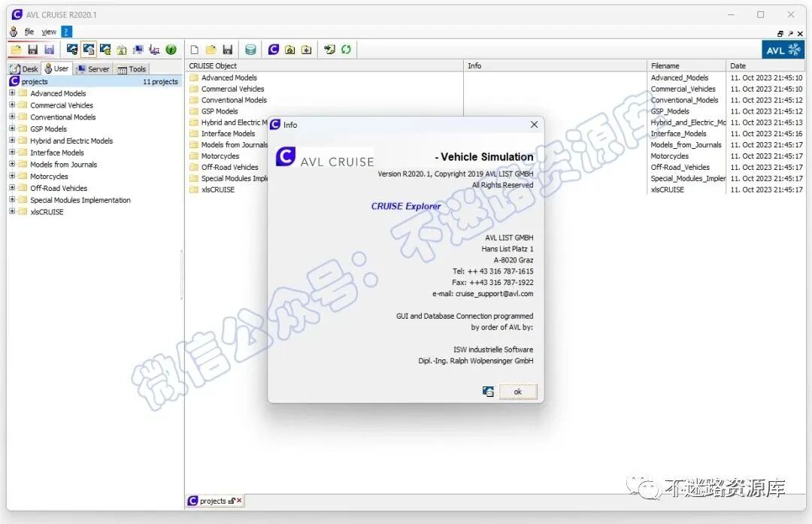
Task: Click the black save disk icon in left toolbar
Action: pyautogui.click(x=32, y=50)
